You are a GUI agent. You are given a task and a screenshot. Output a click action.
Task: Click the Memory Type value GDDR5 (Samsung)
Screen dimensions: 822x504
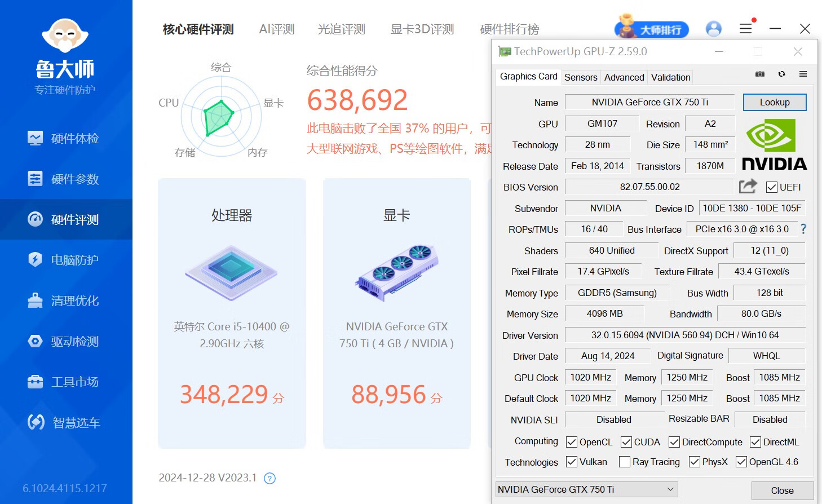[617, 293]
